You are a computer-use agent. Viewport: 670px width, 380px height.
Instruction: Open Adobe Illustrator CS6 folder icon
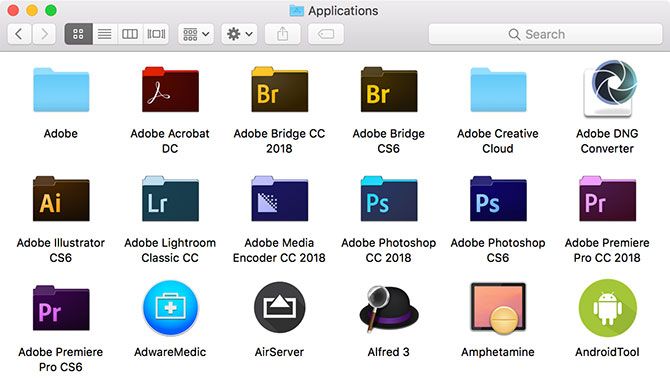click(61, 199)
